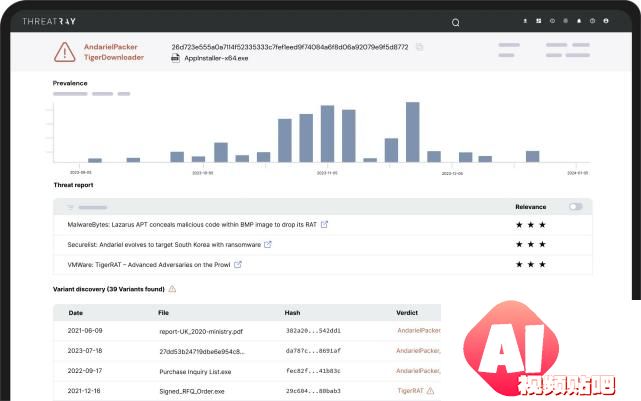Image resolution: width=641 pixels, height=401 pixels.
Task: Click hash 29c684...88bab3
Action: pyautogui.click(x=314, y=391)
